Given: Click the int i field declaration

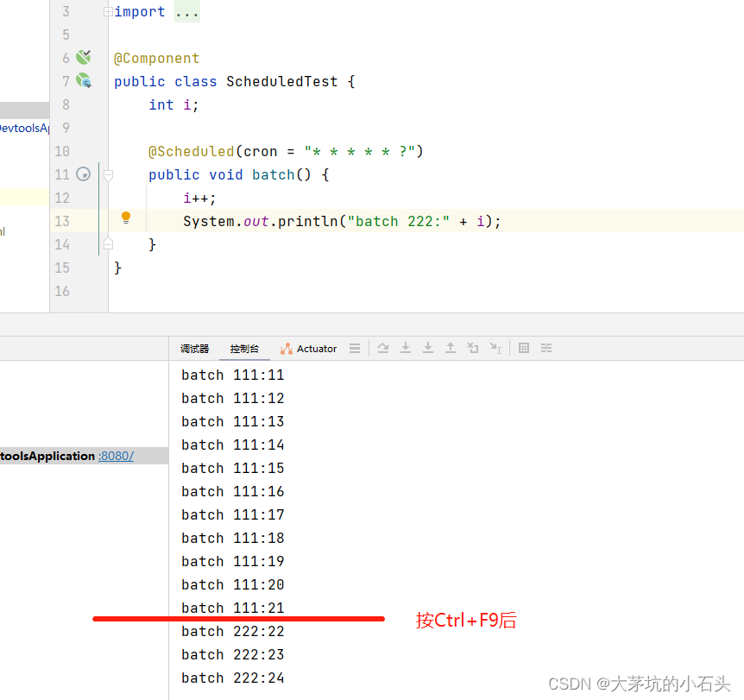Looking at the screenshot, I should tap(173, 104).
